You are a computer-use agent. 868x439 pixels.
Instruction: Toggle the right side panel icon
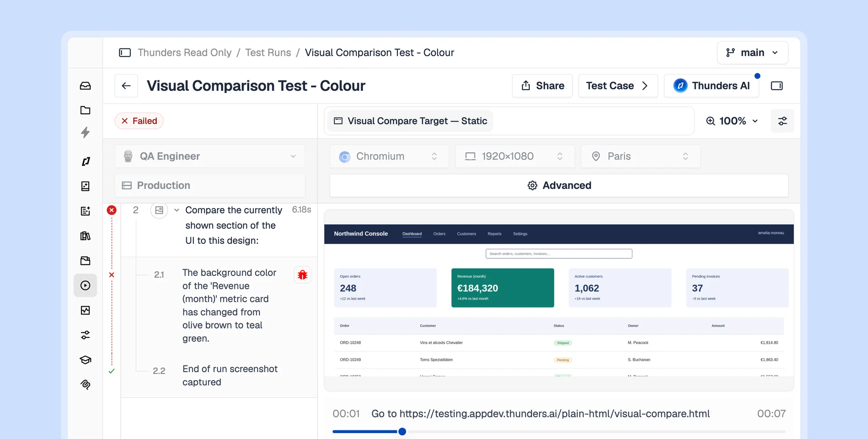777,86
